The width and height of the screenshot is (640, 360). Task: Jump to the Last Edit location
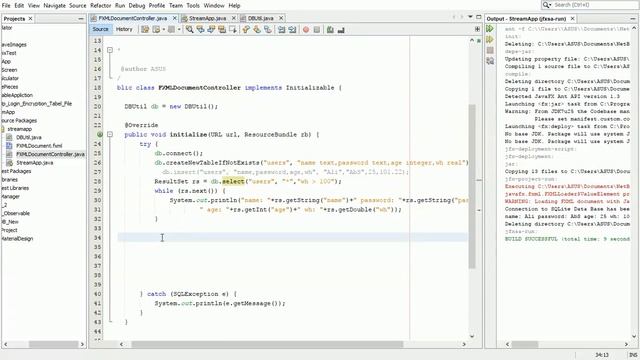point(145,29)
